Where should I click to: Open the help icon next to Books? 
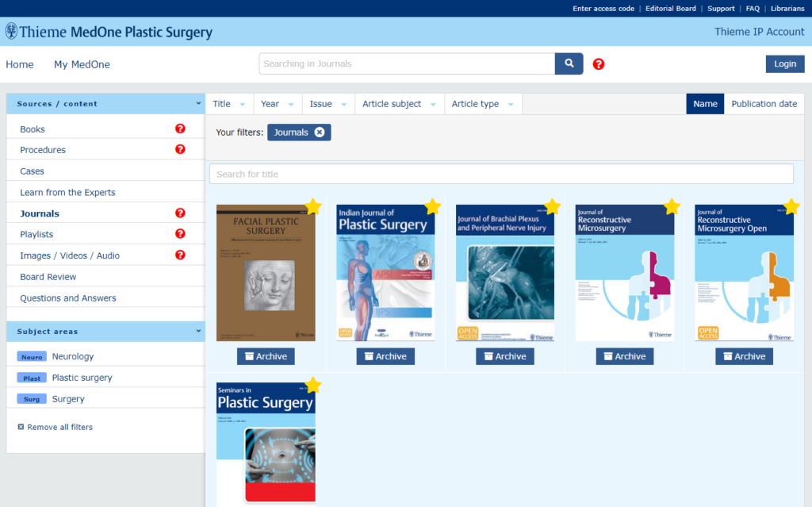coord(180,129)
